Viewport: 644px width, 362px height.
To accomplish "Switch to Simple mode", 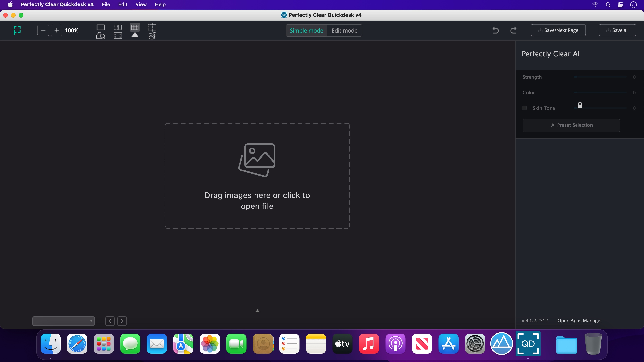I will click(306, 30).
